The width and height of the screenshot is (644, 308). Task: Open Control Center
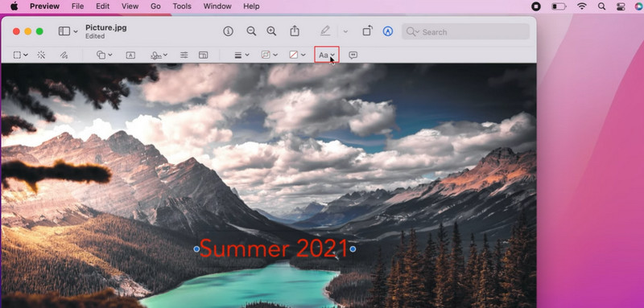click(621, 6)
